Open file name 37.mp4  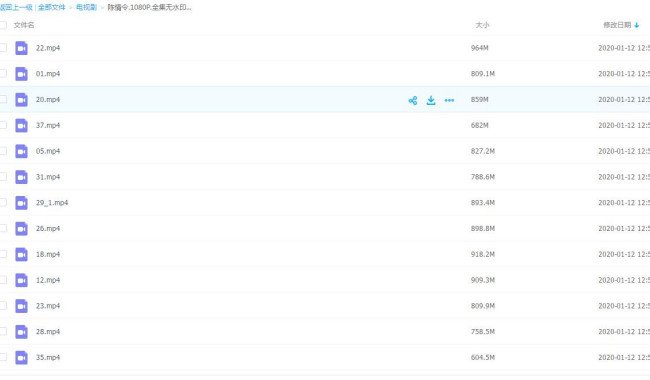pos(48,125)
